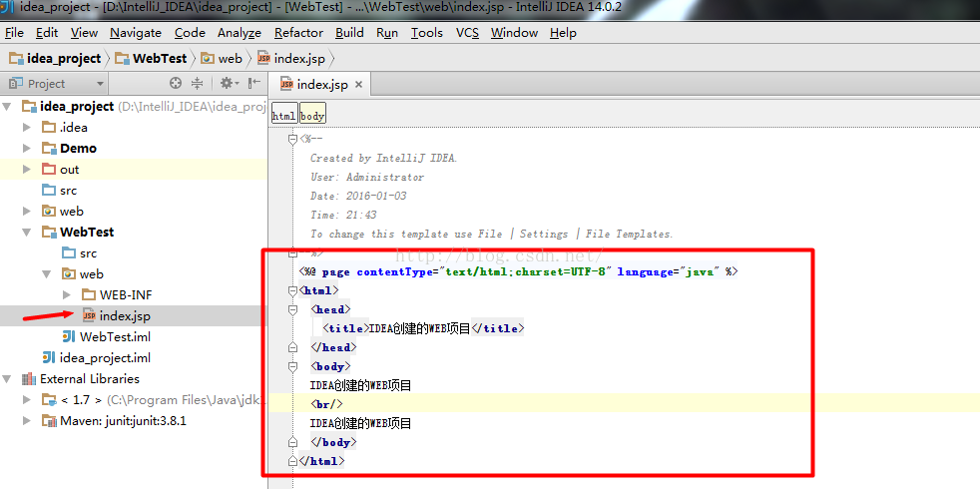980x489 pixels.
Task: Open the File menu
Action: pos(14,33)
